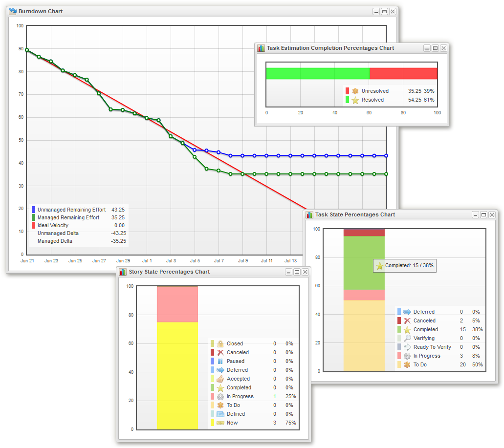
Task: Click the Defined folder icon in Story legend
Action: tap(220, 414)
